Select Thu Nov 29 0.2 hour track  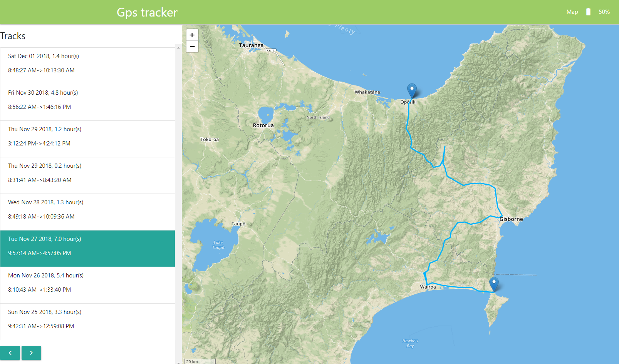tap(87, 175)
